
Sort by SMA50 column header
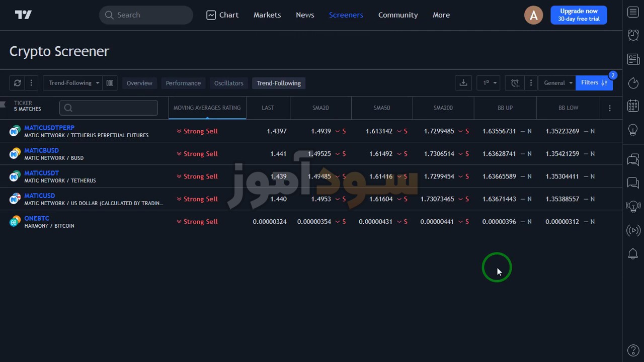point(382,108)
